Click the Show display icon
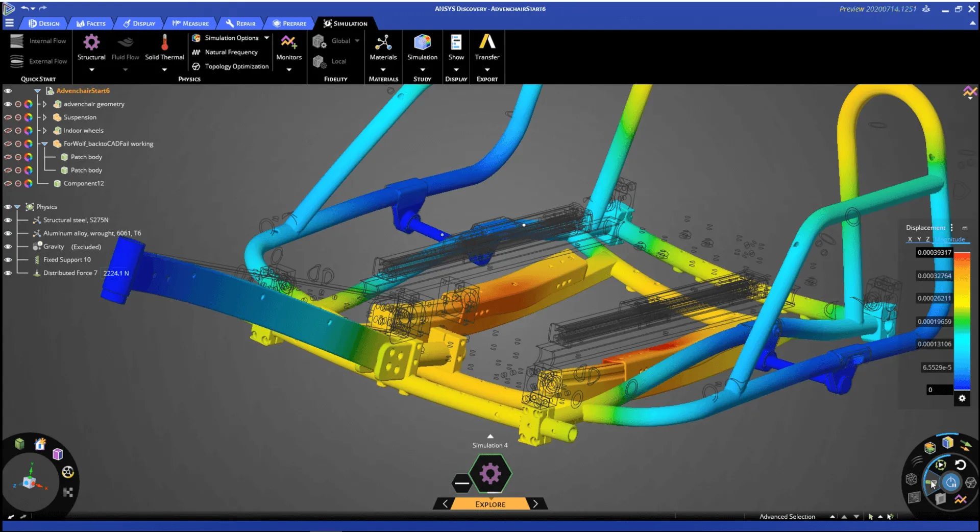The height and width of the screenshot is (532, 980). (456, 42)
